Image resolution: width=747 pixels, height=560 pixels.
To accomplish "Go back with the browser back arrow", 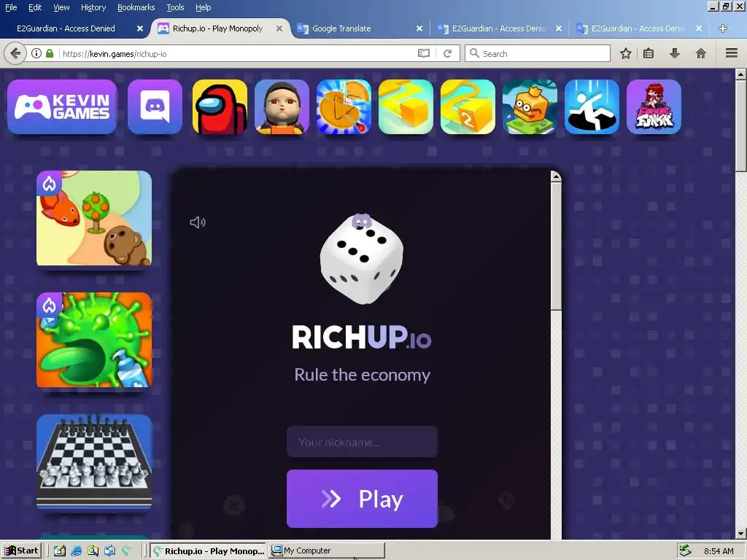I will pos(15,53).
